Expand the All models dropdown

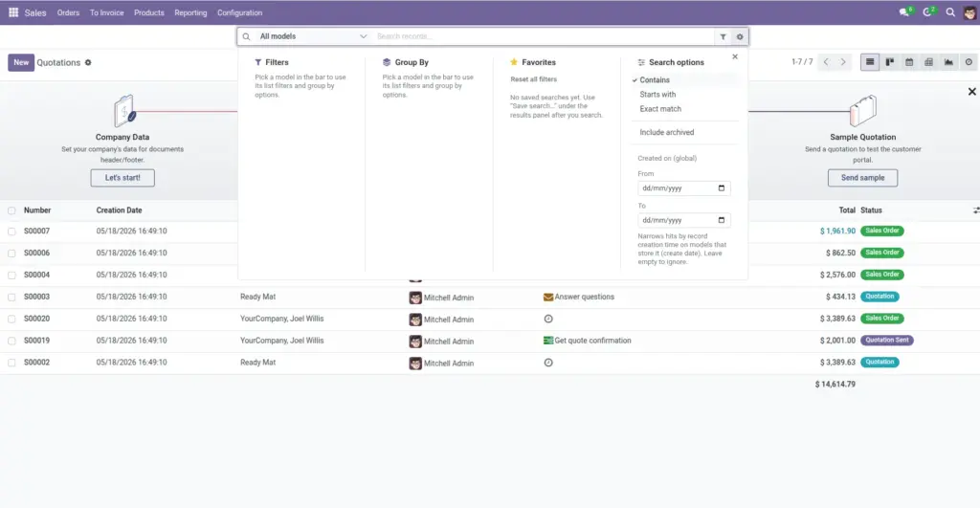point(313,37)
